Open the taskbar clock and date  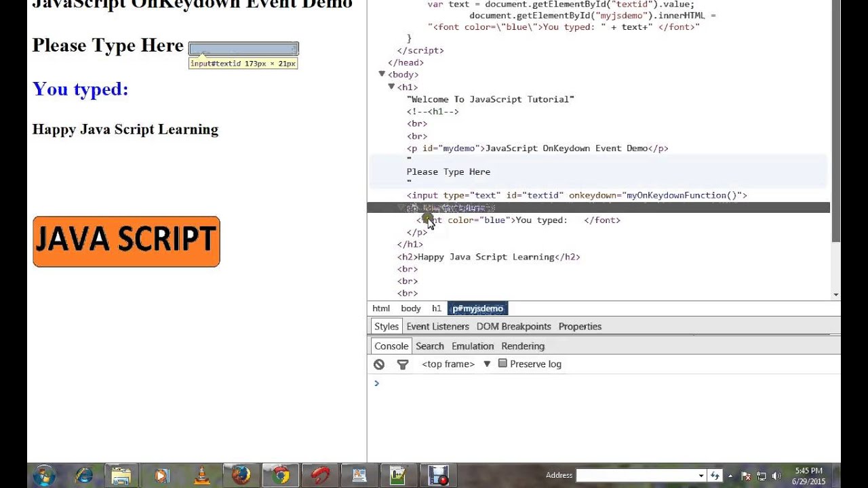pyautogui.click(x=808, y=476)
